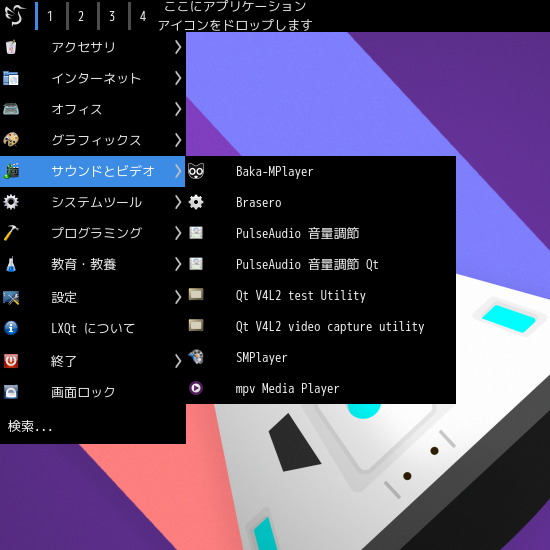Open the オフィス menu category
550x550 pixels.
93,109
